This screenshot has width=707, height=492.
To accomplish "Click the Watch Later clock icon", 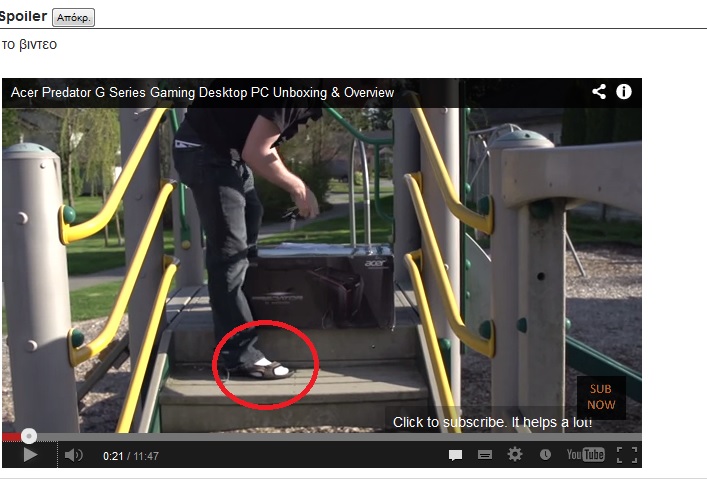I will coord(545,455).
